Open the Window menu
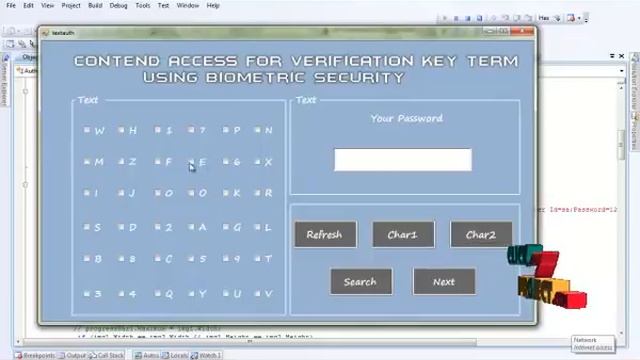Screen dimensions: 640x360 coord(188,6)
